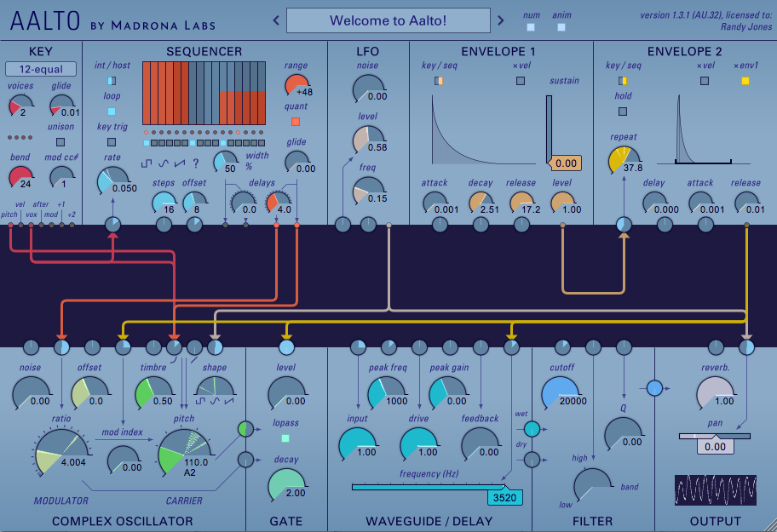Turn on Envelope 2 hold
777x532 pixels.
[623, 111]
